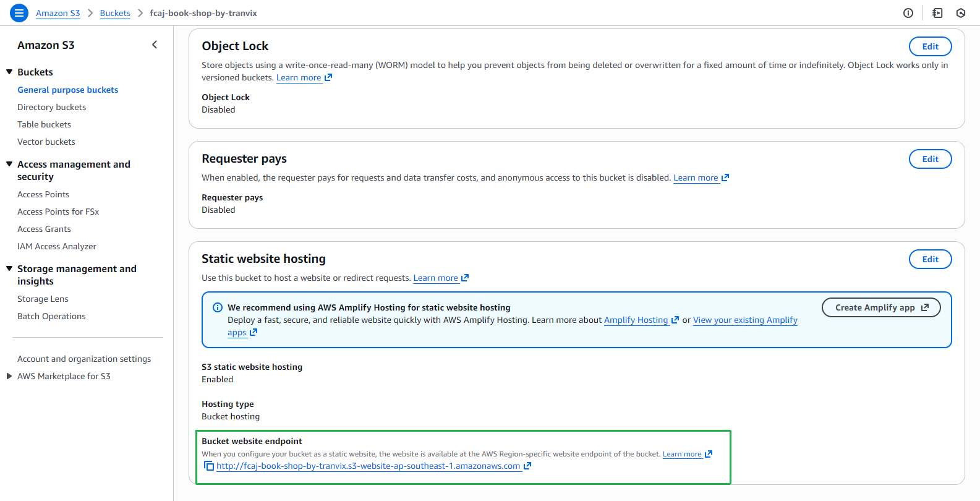The image size is (980, 501).
Task: Click external link icon after endpoint URL
Action: click(x=527, y=466)
